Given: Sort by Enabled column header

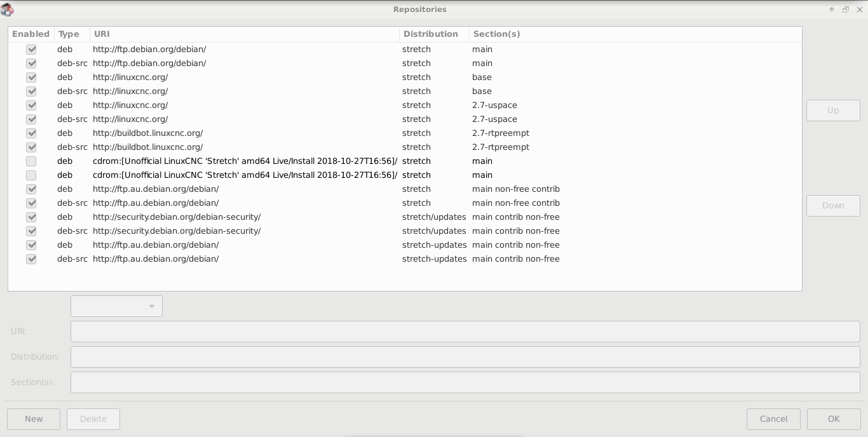Looking at the screenshot, I should [x=31, y=34].
